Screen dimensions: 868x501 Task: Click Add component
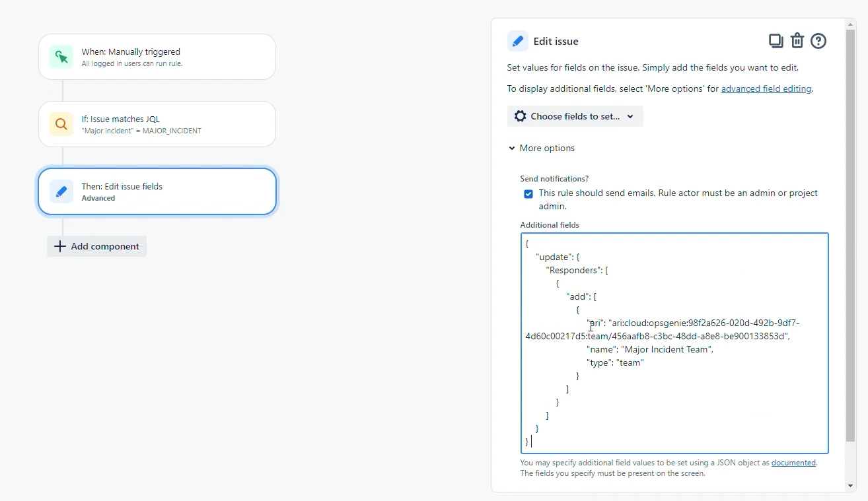click(x=96, y=246)
